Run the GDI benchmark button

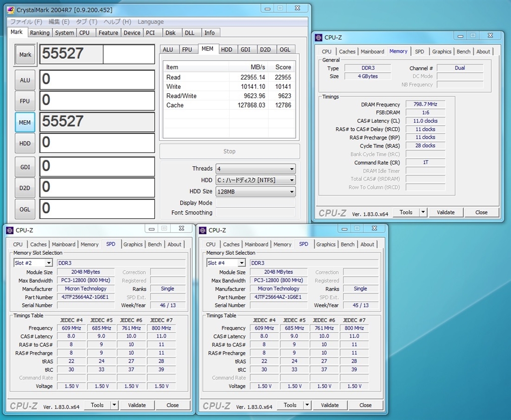pyautogui.click(x=25, y=167)
